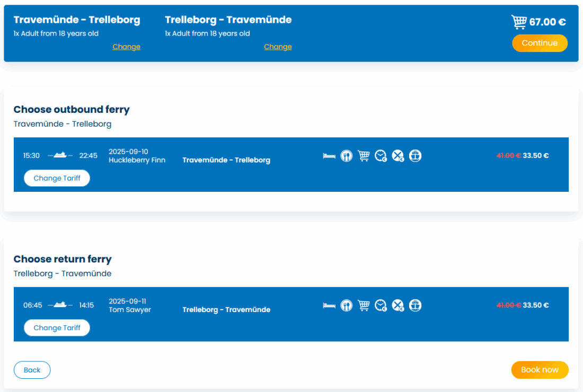
Task: Click the shopping cart icon on return ferry row
Action: (x=364, y=305)
